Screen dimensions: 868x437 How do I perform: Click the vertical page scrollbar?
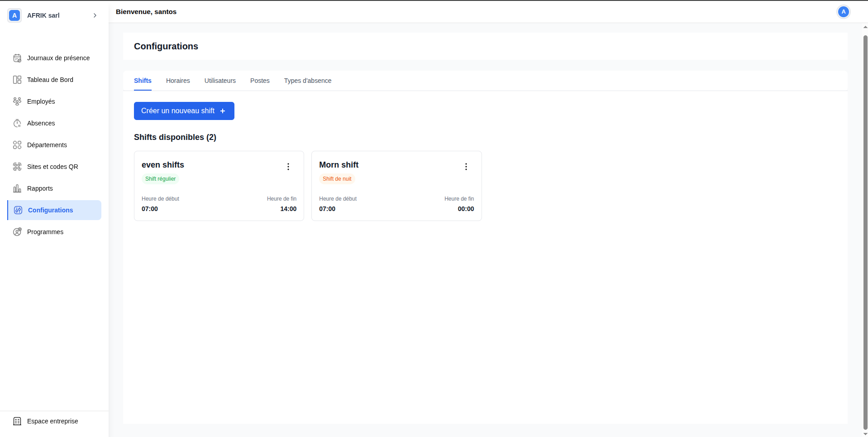(x=865, y=226)
